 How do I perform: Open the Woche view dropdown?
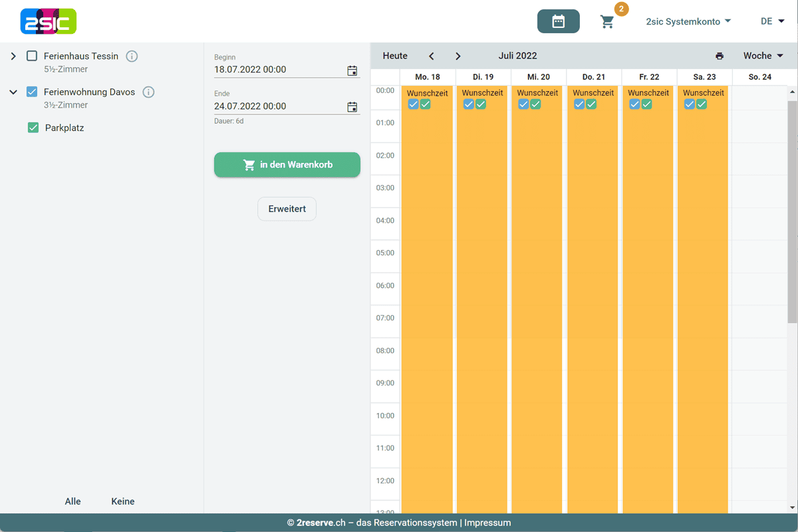coord(763,56)
